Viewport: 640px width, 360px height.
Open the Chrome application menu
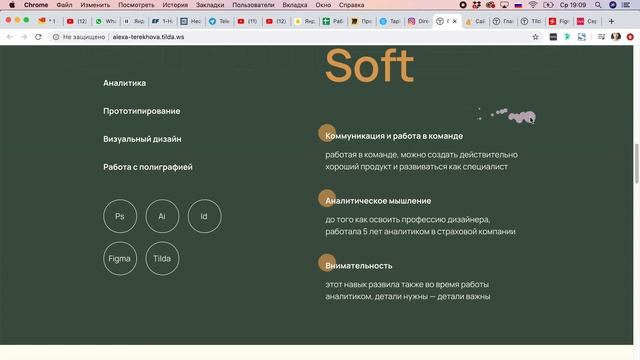pyautogui.click(x=36, y=5)
